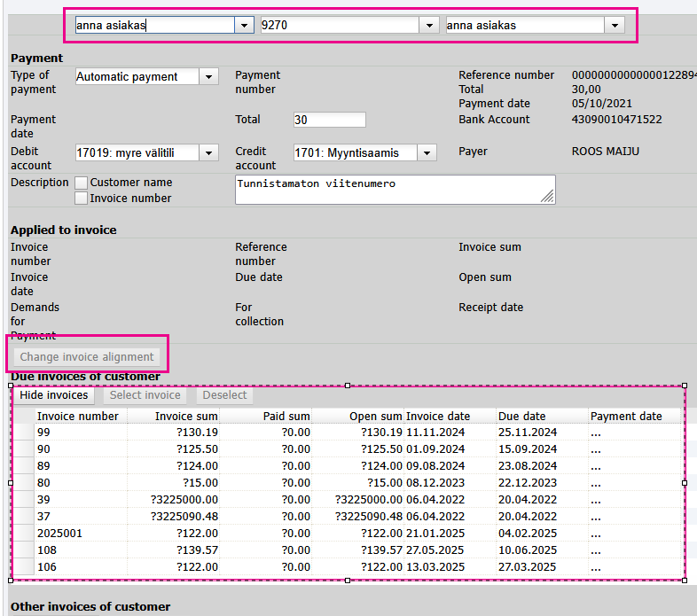
Task: Sort by Open sum column header
Action: pyautogui.click(x=358, y=417)
